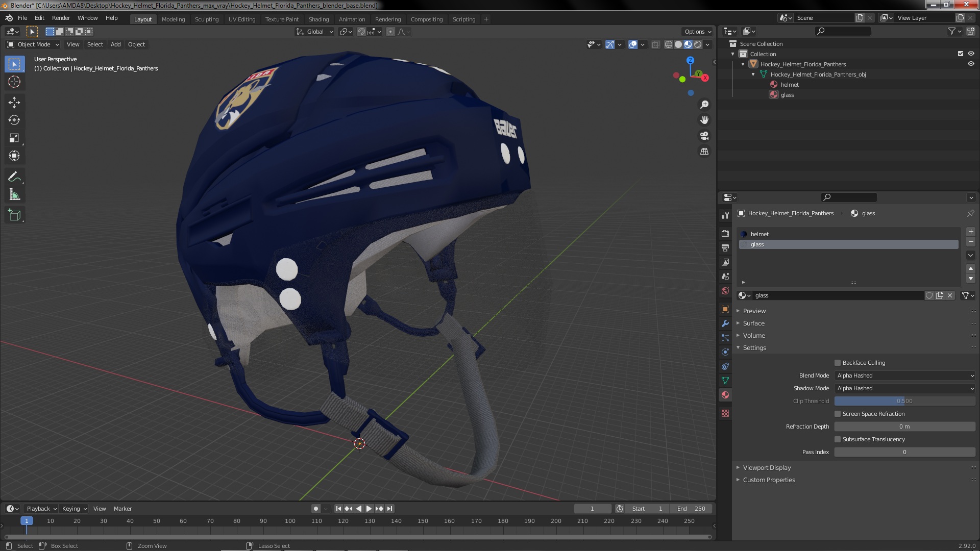
Task: Pick the Add Cube tool
Action: point(14,215)
